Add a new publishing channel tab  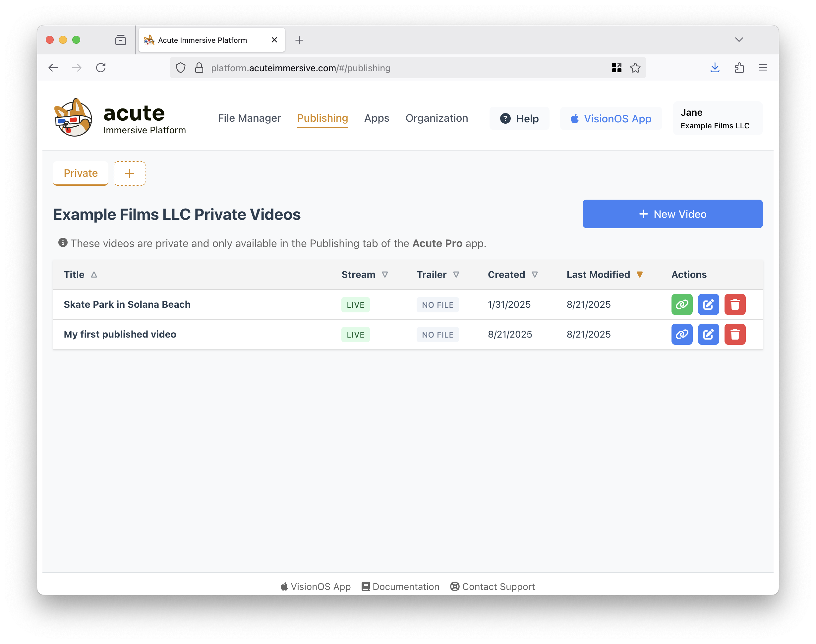[129, 173]
